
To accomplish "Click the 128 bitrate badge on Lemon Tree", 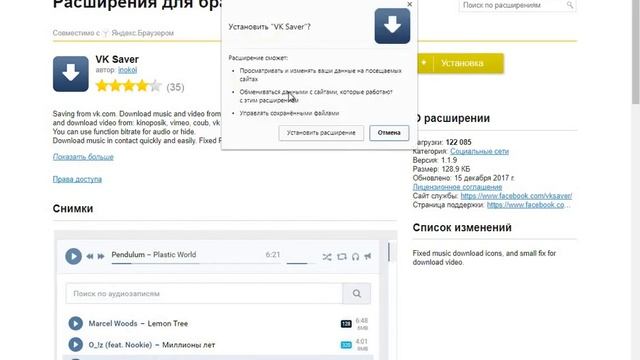I will pyautogui.click(x=346, y=324).
